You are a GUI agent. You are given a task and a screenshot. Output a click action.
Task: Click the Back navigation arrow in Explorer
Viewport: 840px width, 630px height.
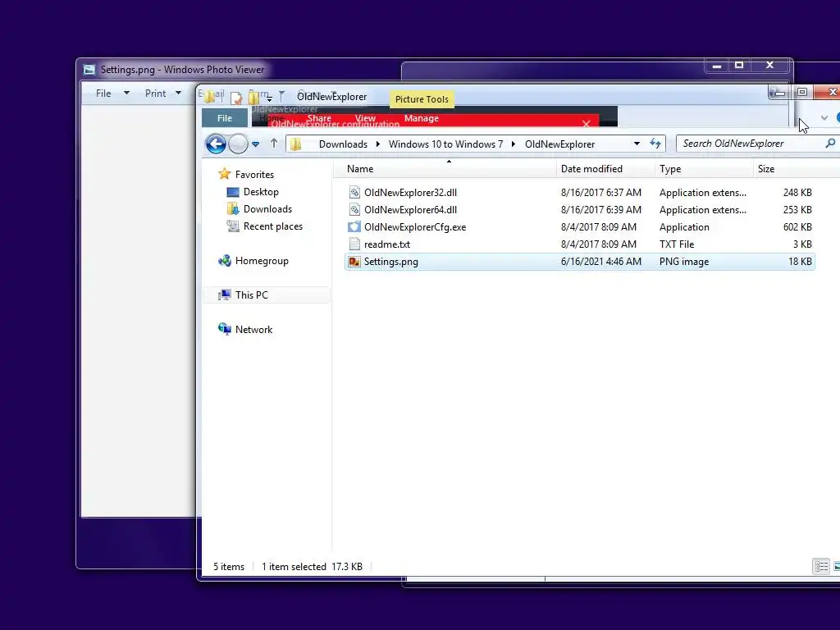click(216, 144)
